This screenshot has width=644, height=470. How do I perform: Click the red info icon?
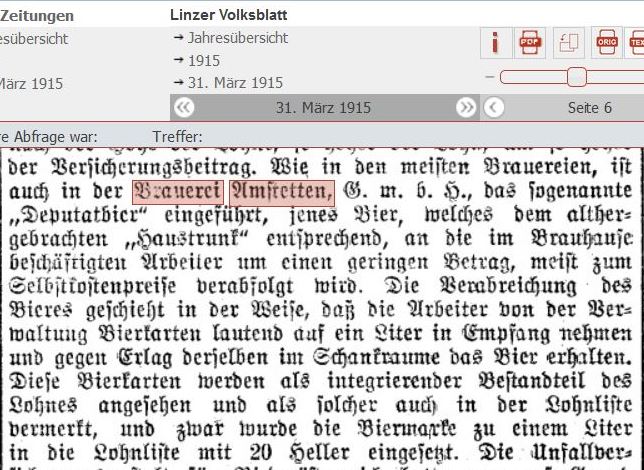494,43
